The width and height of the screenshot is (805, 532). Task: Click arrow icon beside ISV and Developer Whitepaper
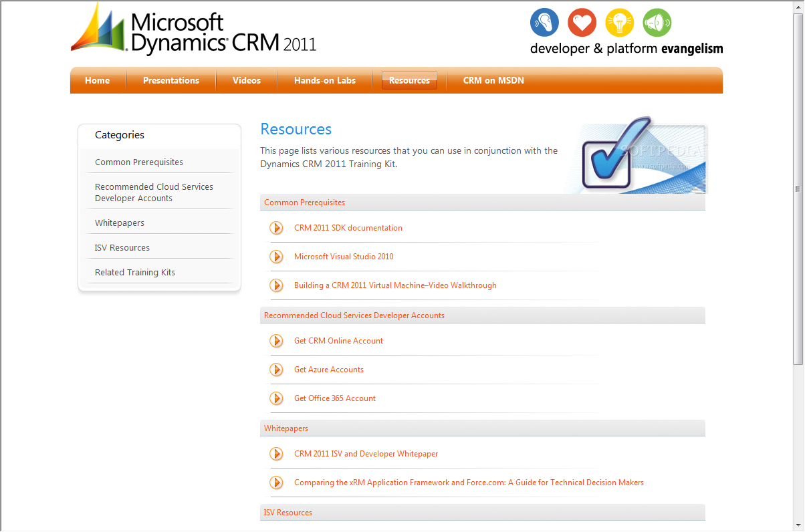[276, 454]
